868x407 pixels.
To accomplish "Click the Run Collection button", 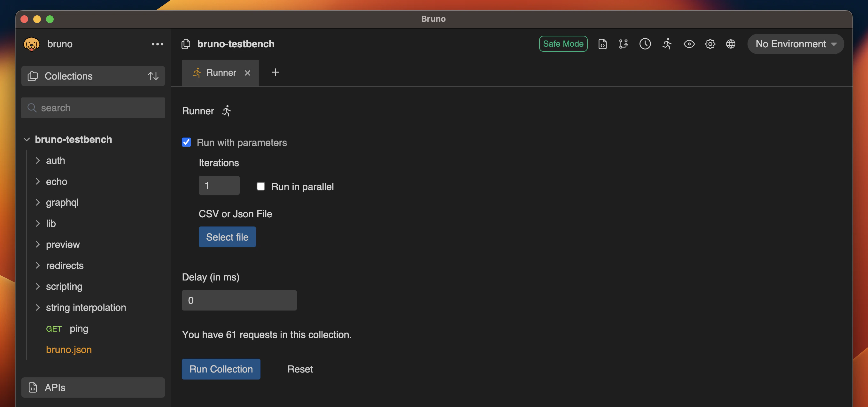I will click(221, 369).
